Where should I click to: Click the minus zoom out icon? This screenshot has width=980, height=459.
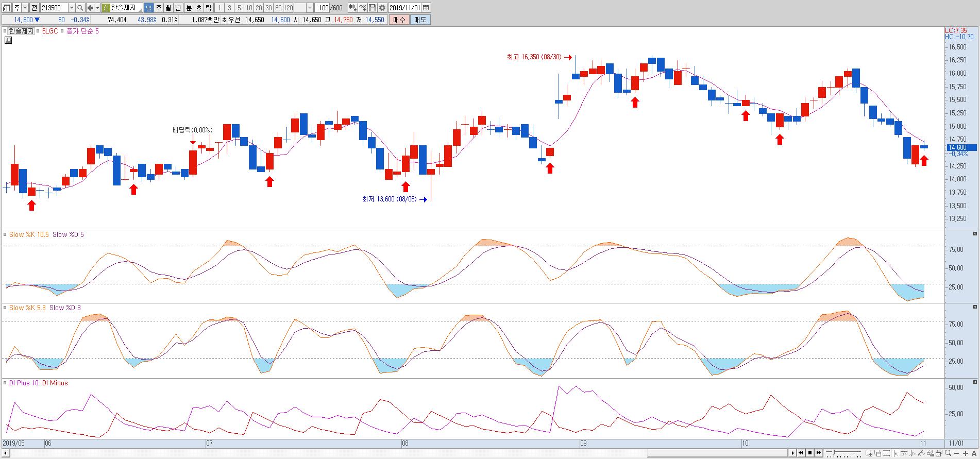click(957, 453)
